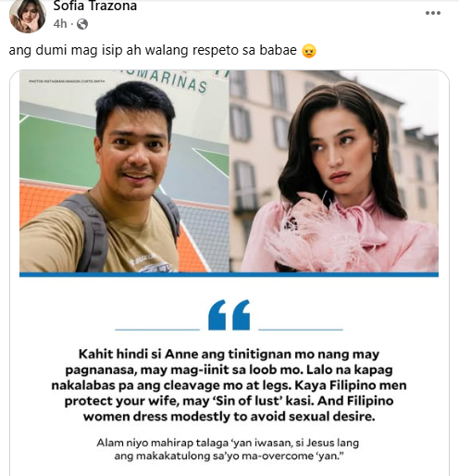The height and width of the screenshot is (476, 459).
Task: Open Sofia Trazona's profile picture
Action: 28,16
